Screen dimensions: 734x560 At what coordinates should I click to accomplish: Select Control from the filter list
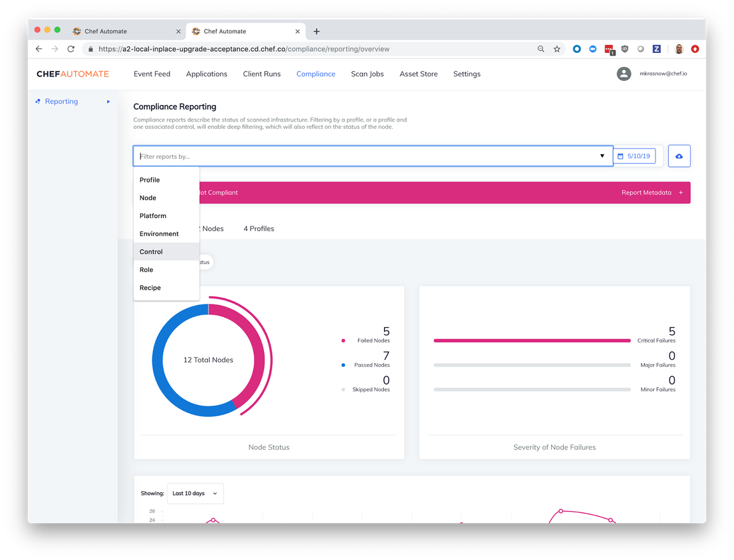click(151, 252)
